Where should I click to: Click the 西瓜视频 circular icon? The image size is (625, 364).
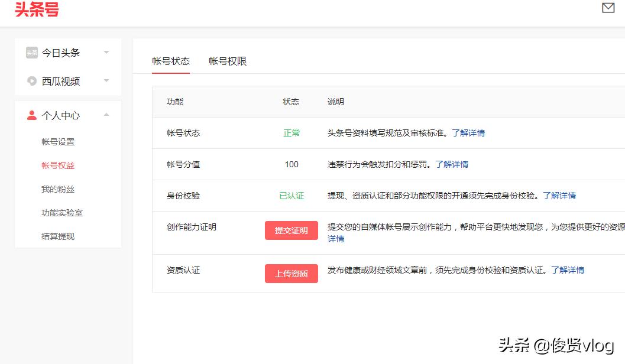(31, 81)
